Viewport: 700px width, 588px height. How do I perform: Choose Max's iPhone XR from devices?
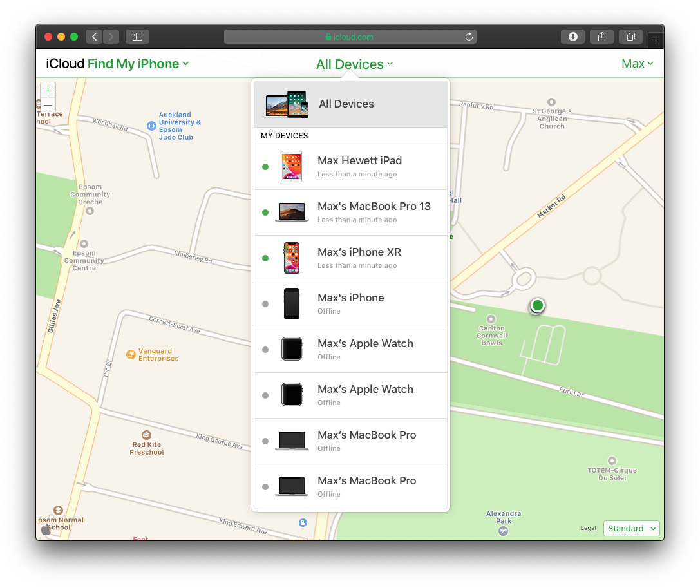[350, 258]
